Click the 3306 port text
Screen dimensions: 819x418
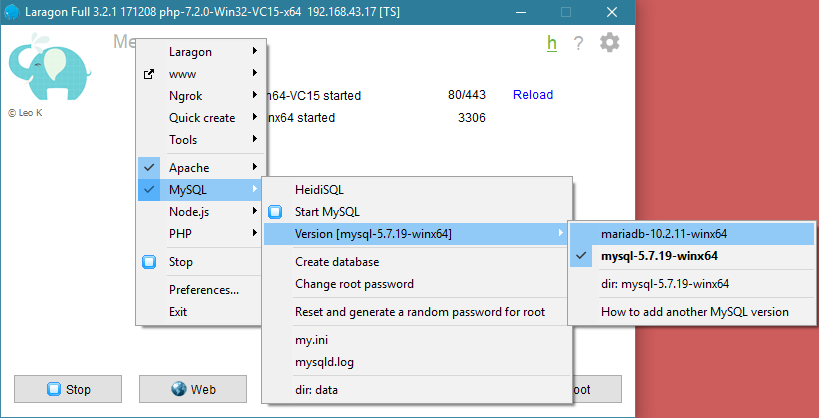[472, 118]
